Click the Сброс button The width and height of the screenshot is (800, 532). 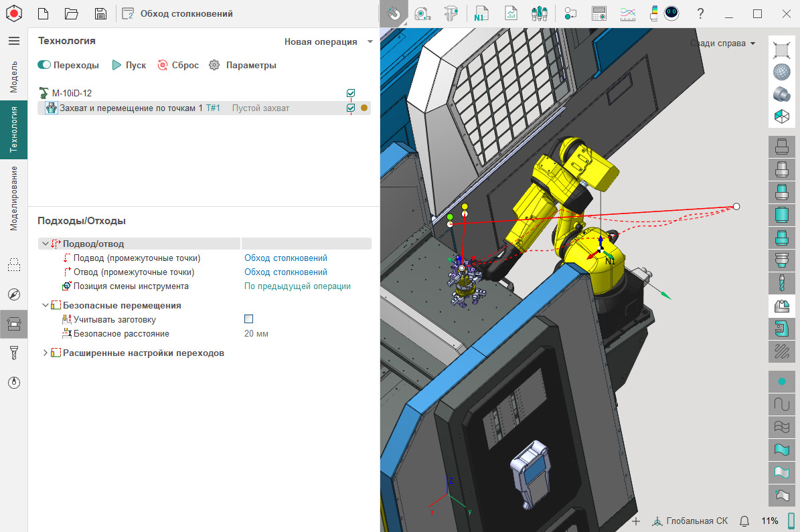[x=178, y=65]
